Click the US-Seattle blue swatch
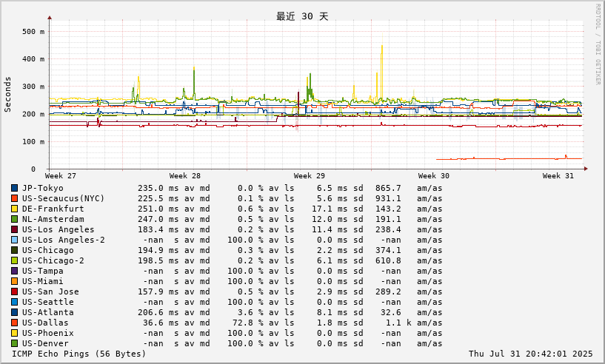Image resolution: width=605 pixels, height=364 pixels. (14, 302)
